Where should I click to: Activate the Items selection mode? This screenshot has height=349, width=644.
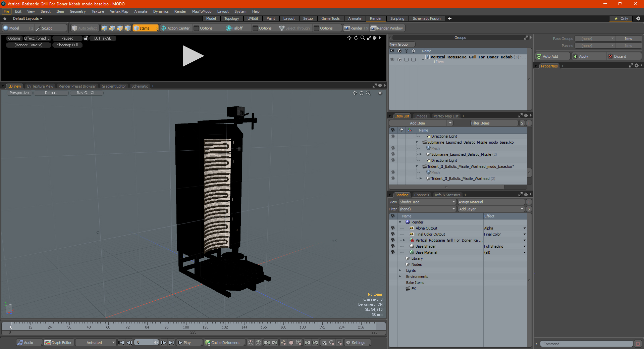tap(145, 28)
